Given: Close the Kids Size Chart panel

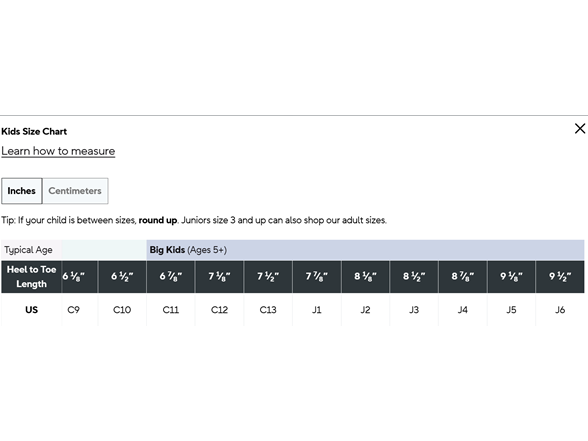Looking at the screenshot, I should click(580, 129).
